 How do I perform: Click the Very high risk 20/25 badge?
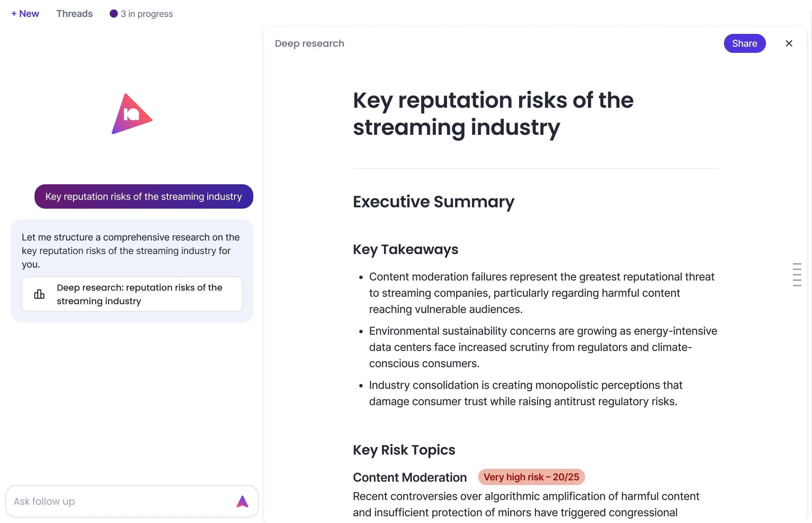point(531,477)
